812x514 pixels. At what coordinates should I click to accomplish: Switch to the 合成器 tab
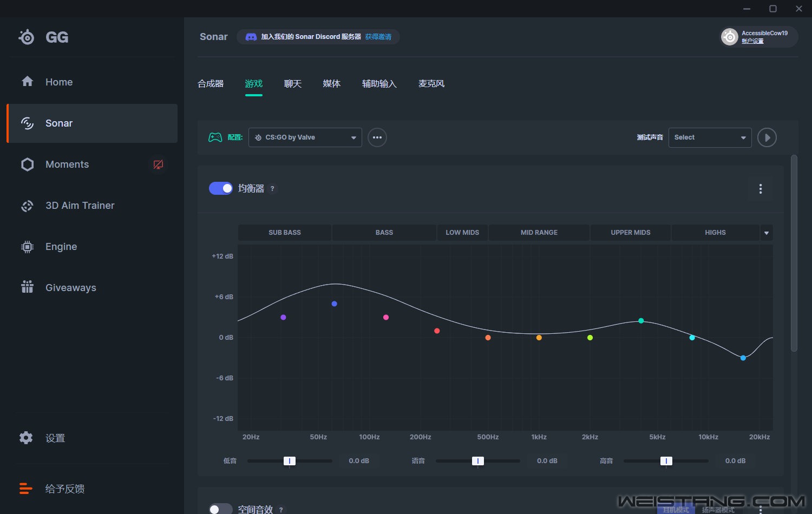point(211,84)
